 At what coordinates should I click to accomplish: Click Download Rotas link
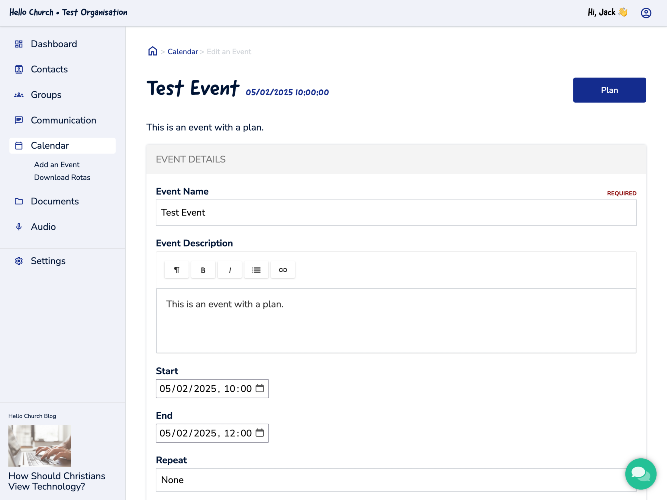tap(62, 177)
